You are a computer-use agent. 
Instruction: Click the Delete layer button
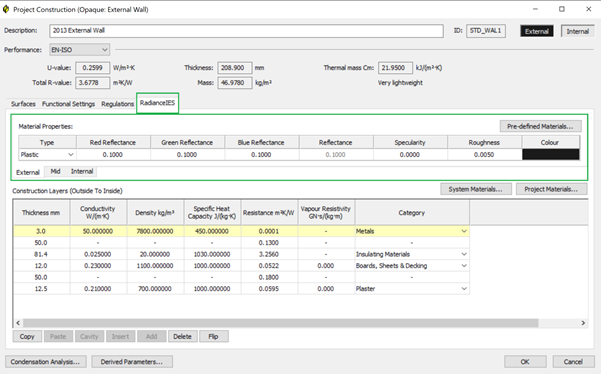click(182, 336)
